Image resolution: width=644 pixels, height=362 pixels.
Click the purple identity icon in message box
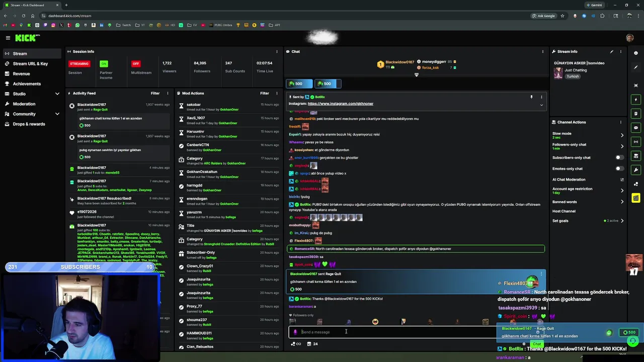295,332
